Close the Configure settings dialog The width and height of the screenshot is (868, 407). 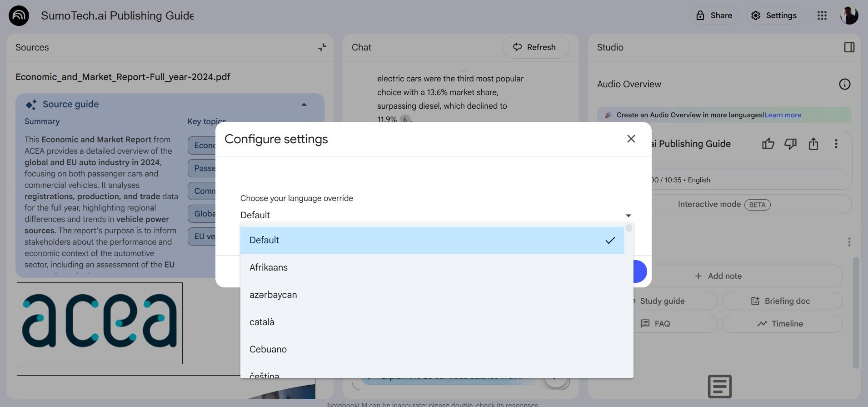point(631,139)
